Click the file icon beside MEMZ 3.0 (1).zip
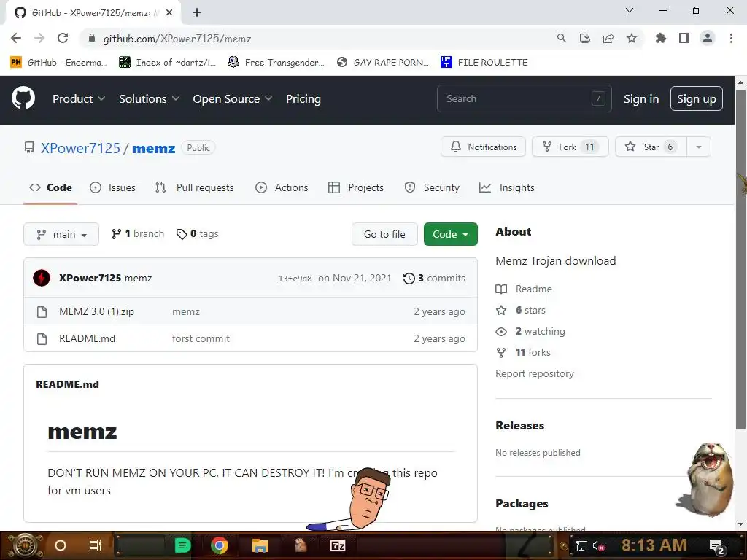 [42, 312]
